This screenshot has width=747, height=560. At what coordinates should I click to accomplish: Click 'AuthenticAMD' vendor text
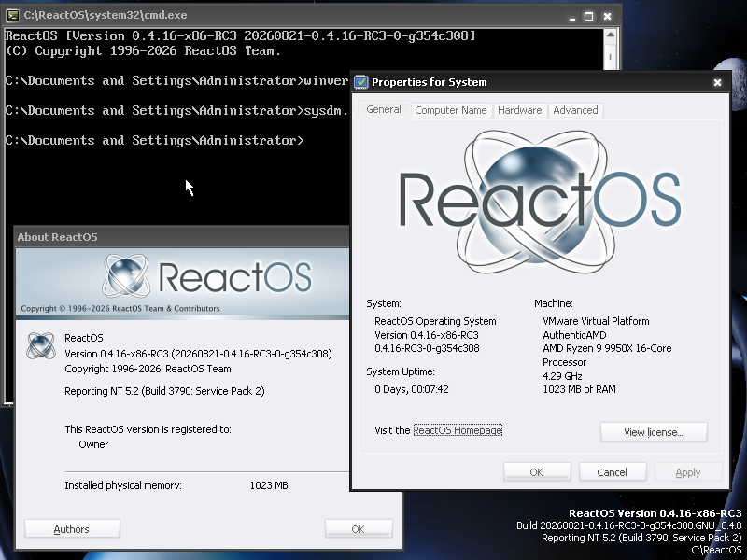coord(574,335)
